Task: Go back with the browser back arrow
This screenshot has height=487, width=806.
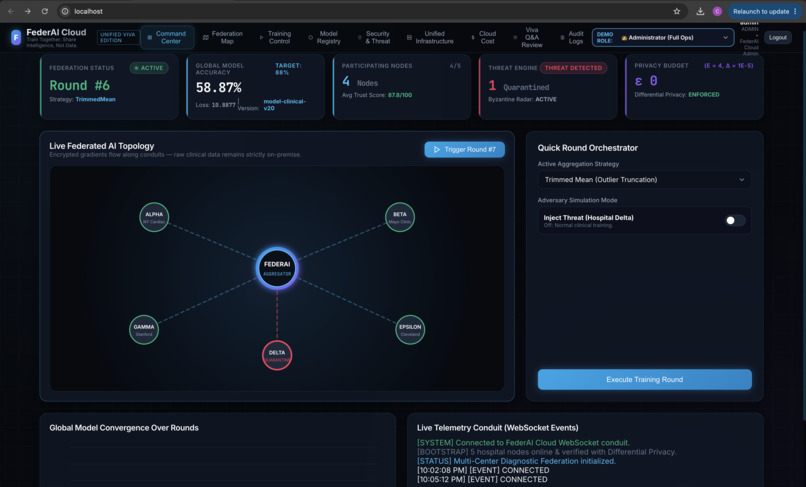Action: (x=11, y=11)
